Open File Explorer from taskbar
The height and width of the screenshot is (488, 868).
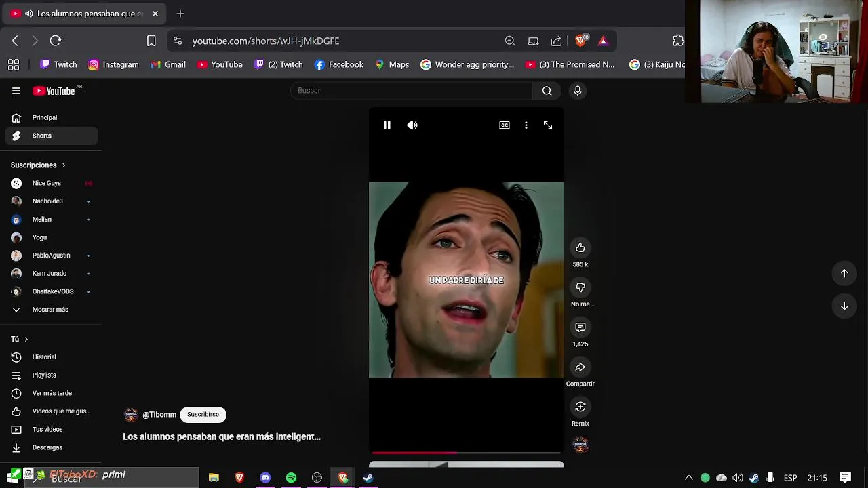214,478
